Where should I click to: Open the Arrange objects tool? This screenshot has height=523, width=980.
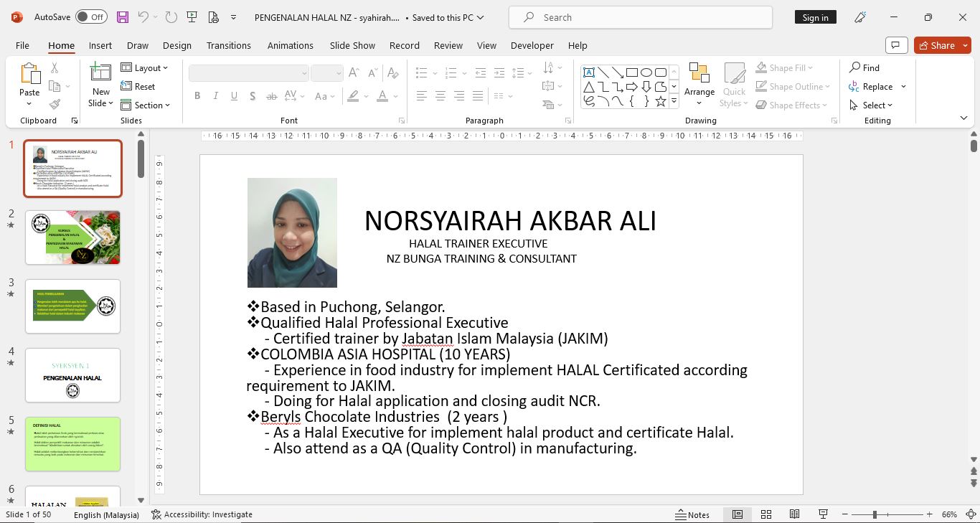point(699,79)
